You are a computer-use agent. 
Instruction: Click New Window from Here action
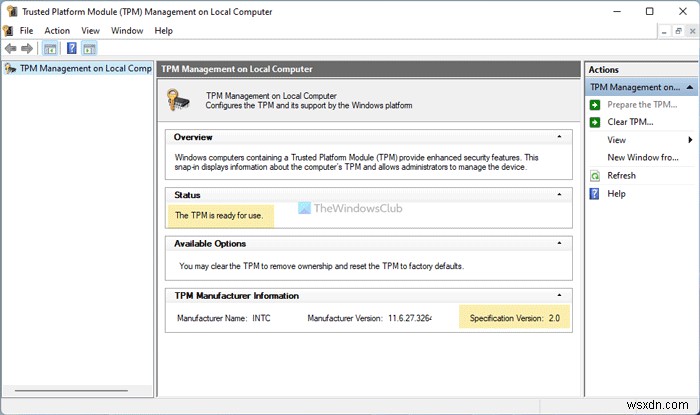point(642,158)
